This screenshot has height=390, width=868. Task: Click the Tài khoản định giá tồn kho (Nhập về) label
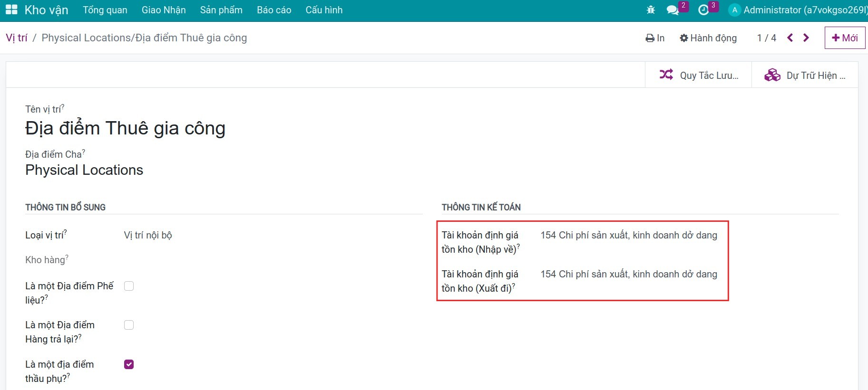(x=480, y=242)
